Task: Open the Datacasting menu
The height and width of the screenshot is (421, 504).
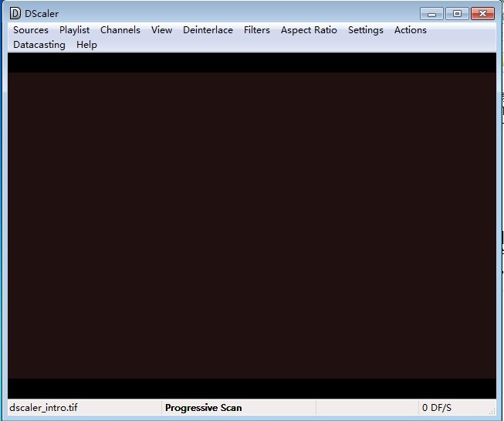Action: (x=39, y=45)
